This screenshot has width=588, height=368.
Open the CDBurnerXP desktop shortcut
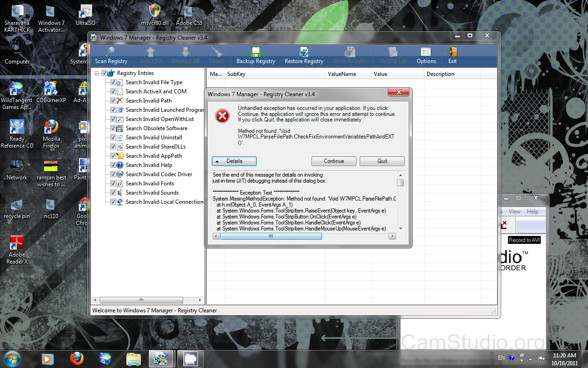[x=51, y=92]
